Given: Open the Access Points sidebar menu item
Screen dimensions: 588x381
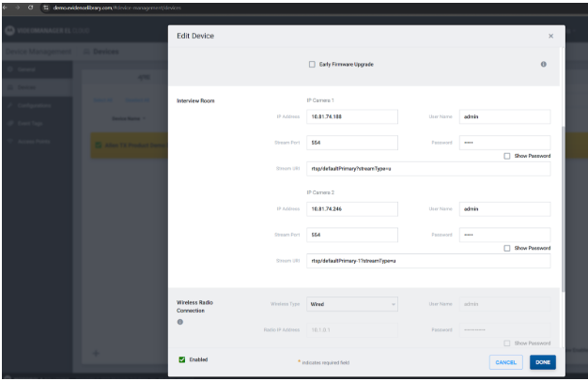Looking at the screenshot, I should (38, 142).
